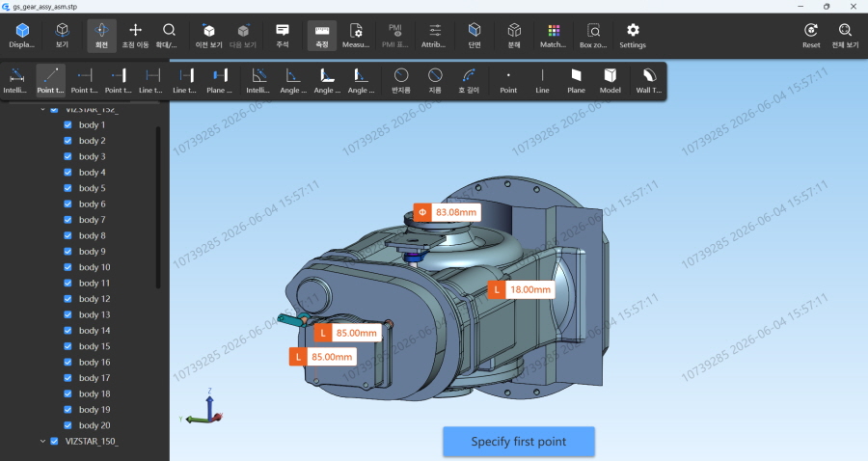The image size is (868, 461).
Task: Uncheck the body 5 checkbox
Action: pos(68,188)
